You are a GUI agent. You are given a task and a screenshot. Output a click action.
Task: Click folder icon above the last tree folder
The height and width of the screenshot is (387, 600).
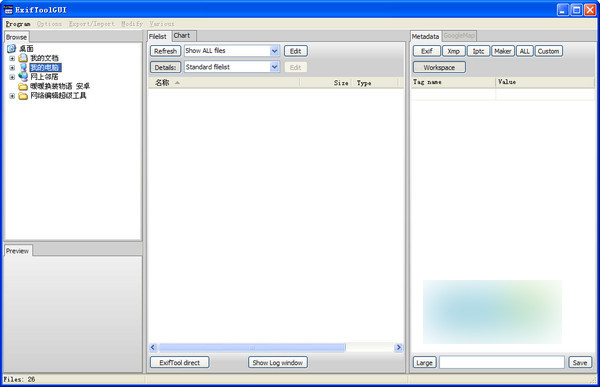coord(23,86)
